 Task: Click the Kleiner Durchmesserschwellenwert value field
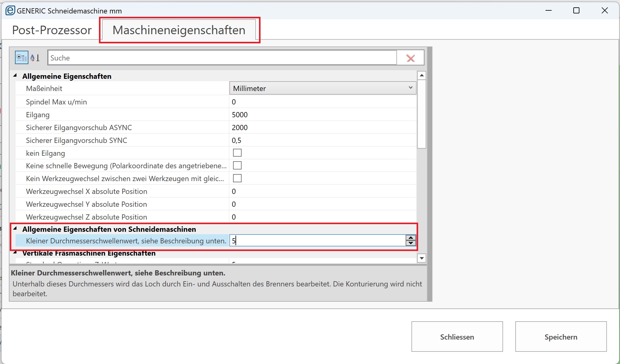tap(318, 241)
